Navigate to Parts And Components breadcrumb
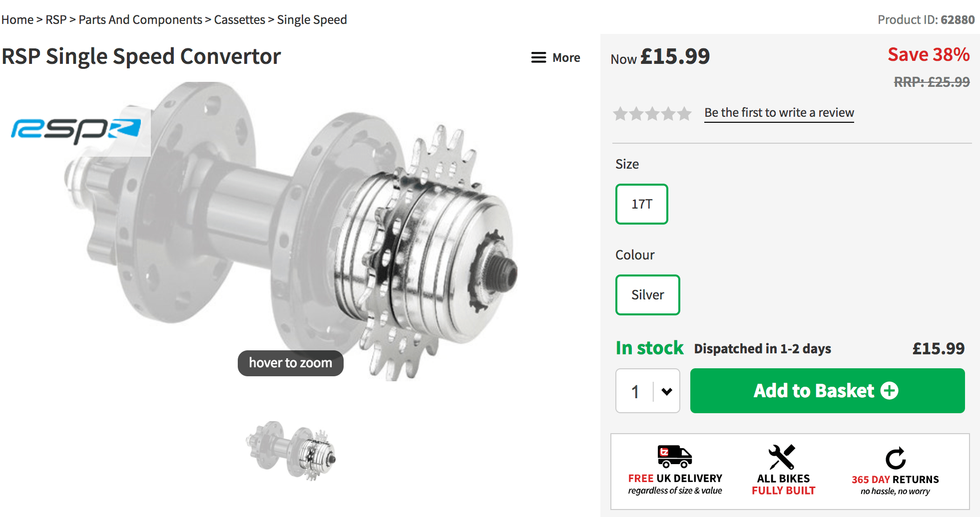980x517 pixels. coord(140,20)
